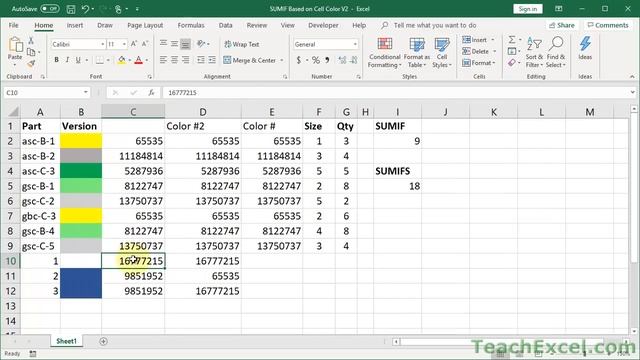Click the Share button
This screenshot has height=360, width=640.
(562, 25)
